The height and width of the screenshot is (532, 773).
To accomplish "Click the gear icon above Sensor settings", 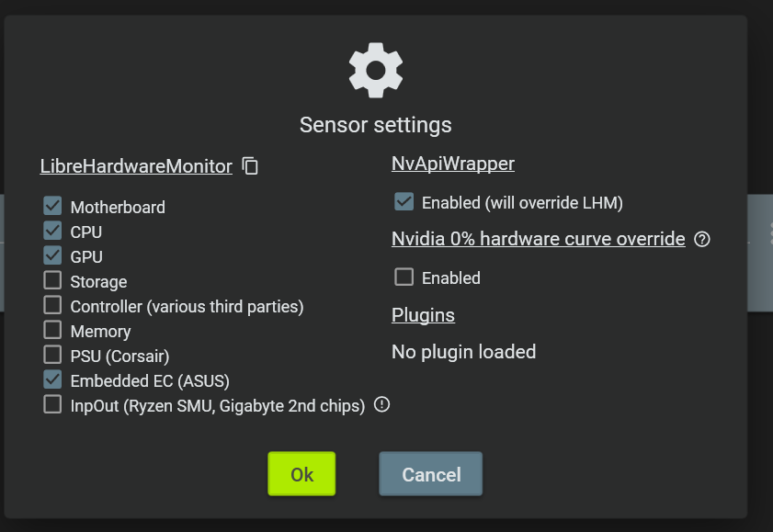I will coord(376,71).
